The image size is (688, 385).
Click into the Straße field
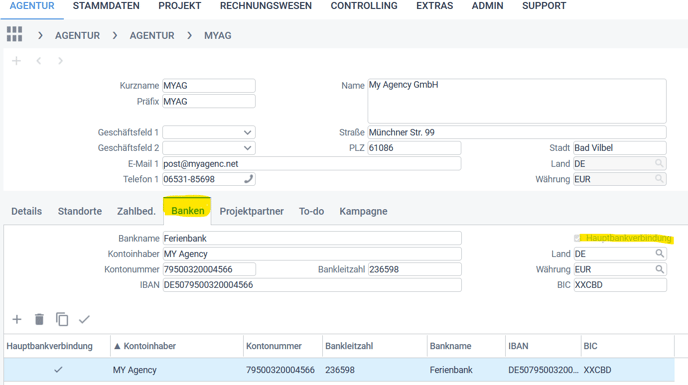point(517,132)
